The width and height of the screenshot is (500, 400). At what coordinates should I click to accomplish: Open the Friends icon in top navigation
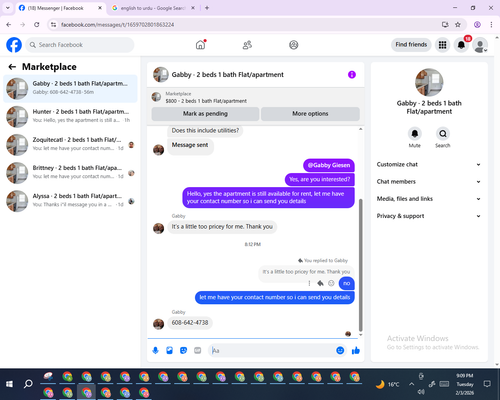[x=247, y=45]
